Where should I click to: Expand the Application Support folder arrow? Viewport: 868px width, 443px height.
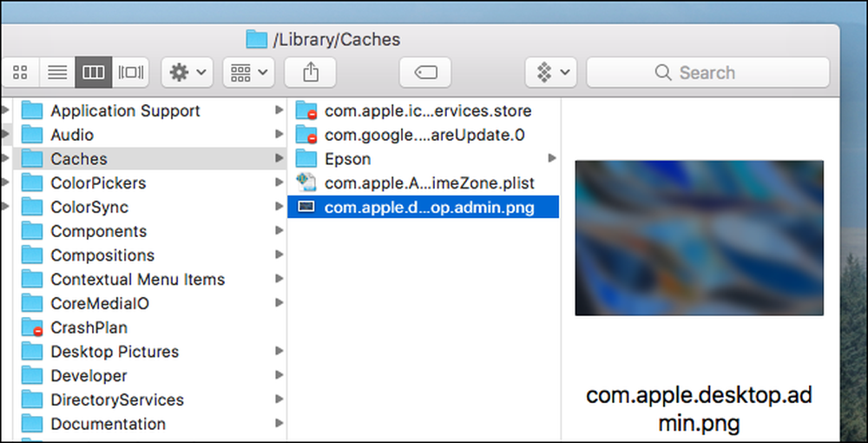click(279, 110)
